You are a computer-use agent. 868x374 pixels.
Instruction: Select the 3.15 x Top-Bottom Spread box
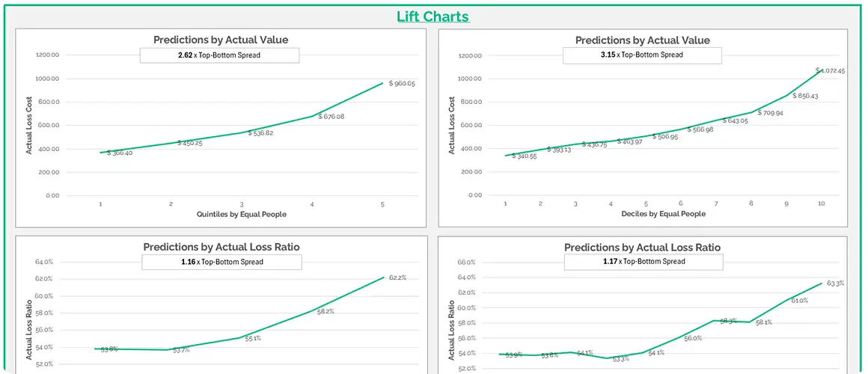[x=642, y=55]
